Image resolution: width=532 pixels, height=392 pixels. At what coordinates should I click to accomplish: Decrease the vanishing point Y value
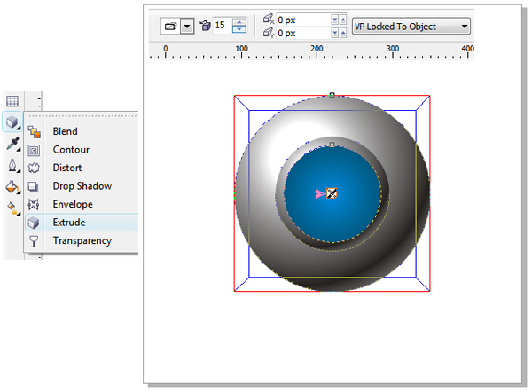pyautogui.click(x=335, y=33)
